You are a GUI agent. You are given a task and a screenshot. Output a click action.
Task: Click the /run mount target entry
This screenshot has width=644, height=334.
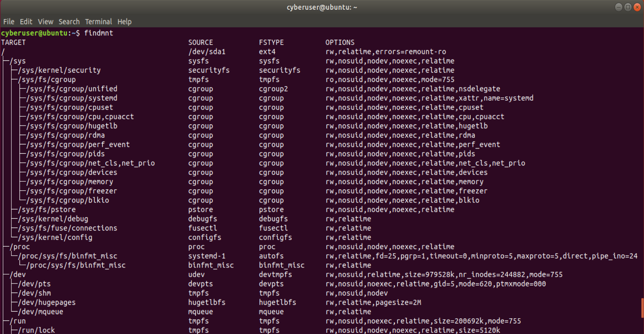click(x=18, y=321)
